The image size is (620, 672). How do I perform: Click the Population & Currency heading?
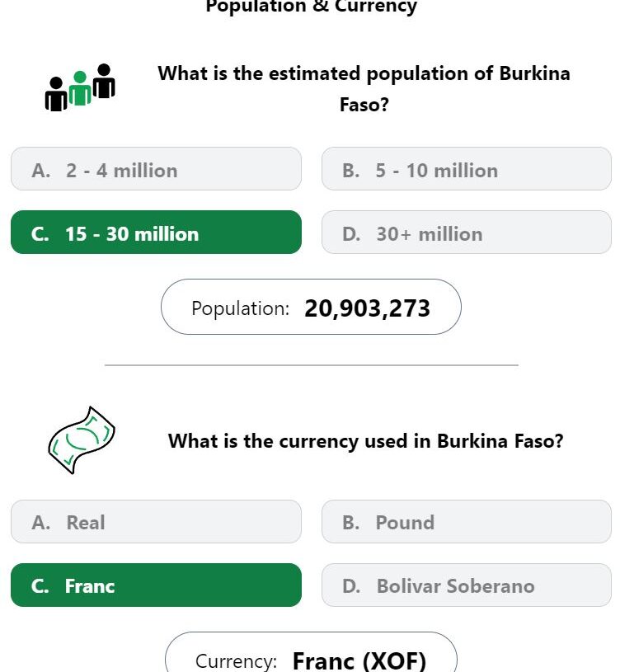[311, 7]
